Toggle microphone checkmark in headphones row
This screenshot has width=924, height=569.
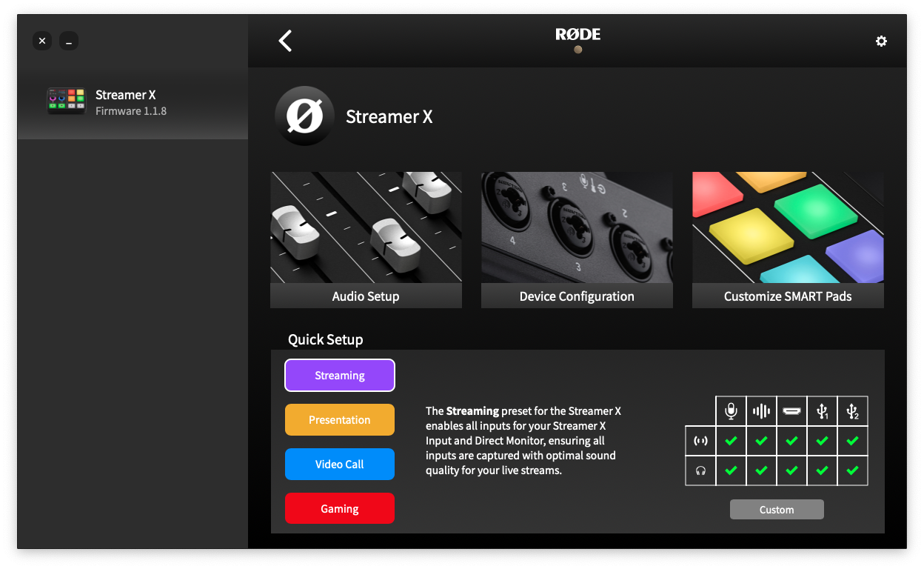(731, 470)
